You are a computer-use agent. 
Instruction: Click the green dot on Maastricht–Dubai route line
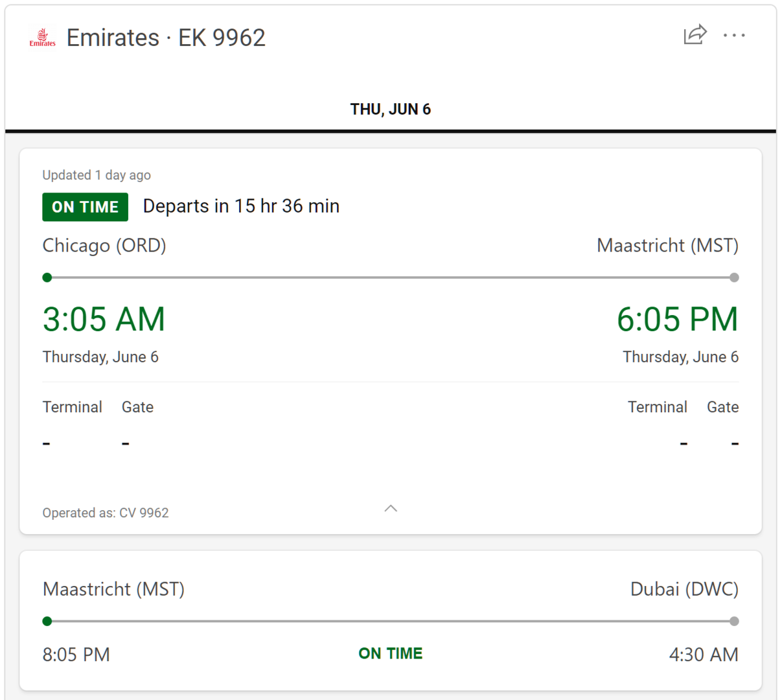[47, 622]
